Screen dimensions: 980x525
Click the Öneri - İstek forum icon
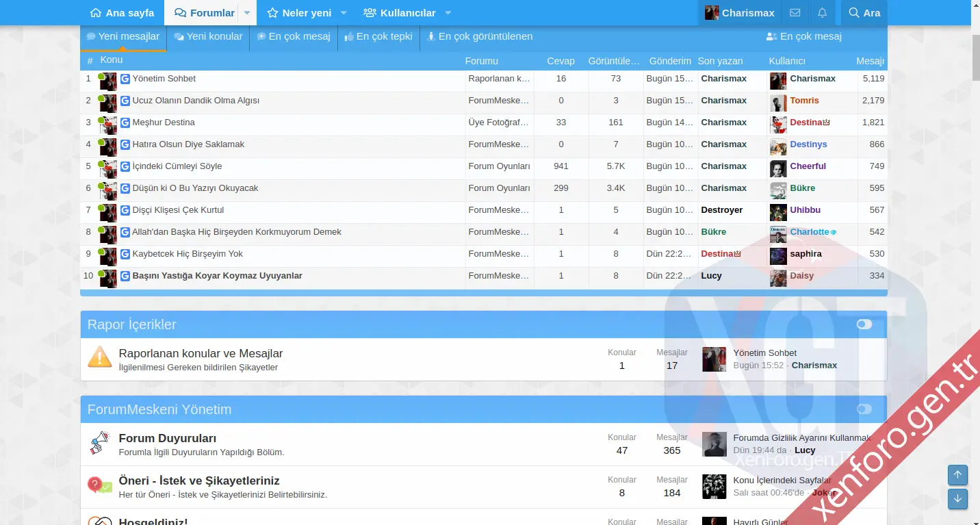(100, 486)
